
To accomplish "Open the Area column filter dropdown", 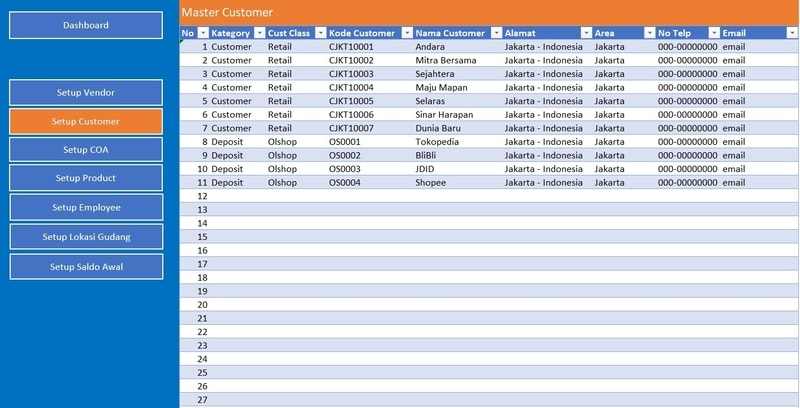I will point(649,33).
